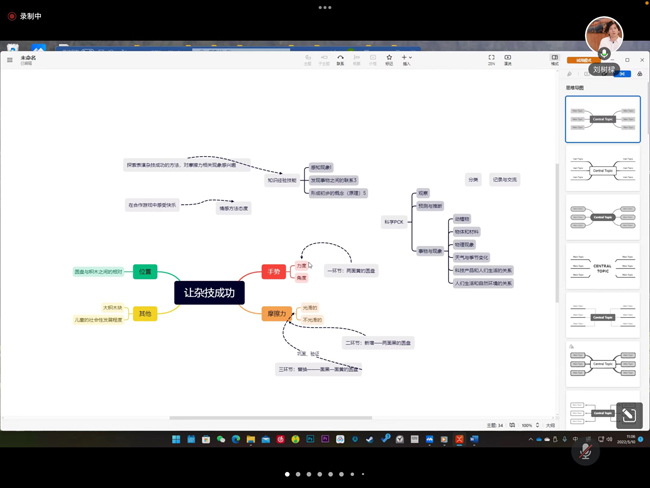Select topic starting with 三环节
The width and height of the screenshot is (650, 488).
click(318, 369)
